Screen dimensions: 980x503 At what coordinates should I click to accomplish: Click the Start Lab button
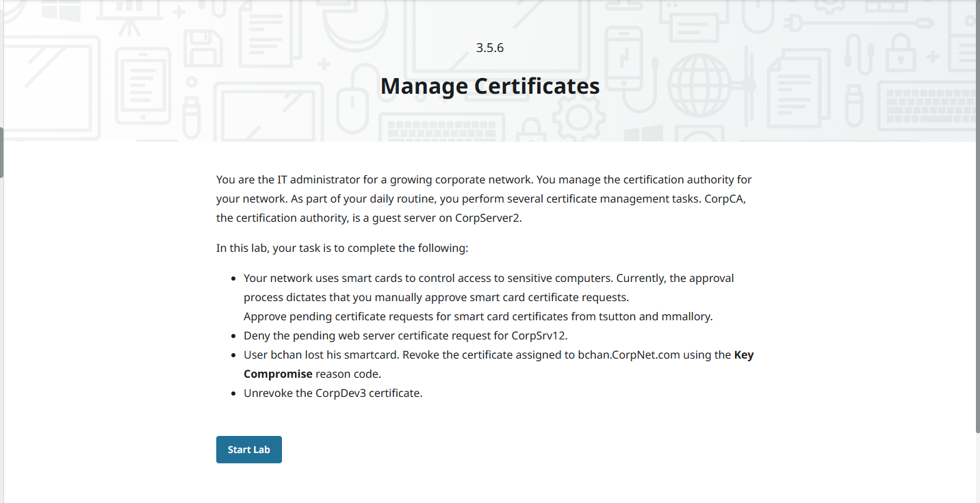[248, 450]
